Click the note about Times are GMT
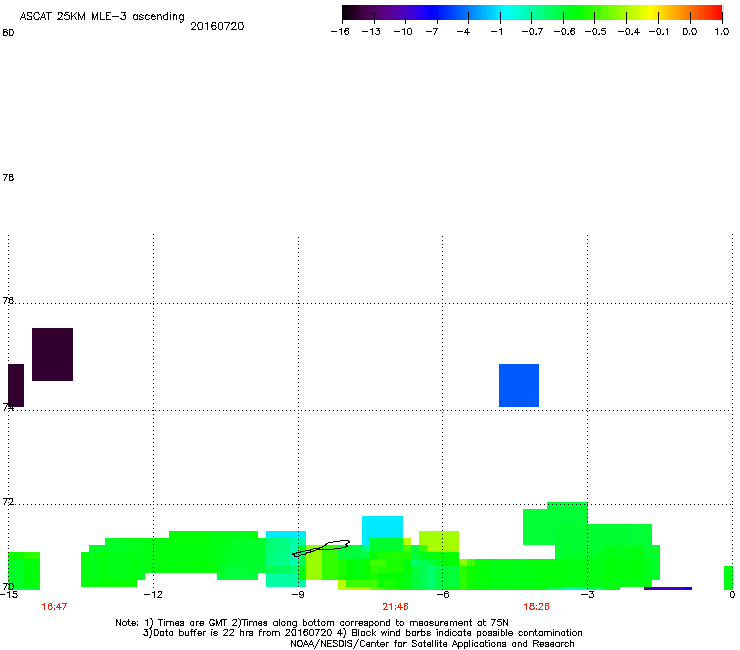740x650 pixels. (x=311, y=623)
